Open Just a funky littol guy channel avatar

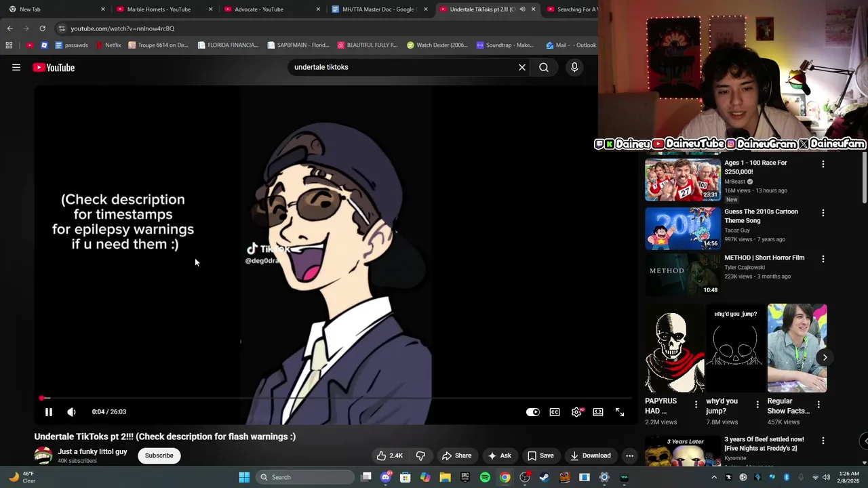[x=43, y=455]
